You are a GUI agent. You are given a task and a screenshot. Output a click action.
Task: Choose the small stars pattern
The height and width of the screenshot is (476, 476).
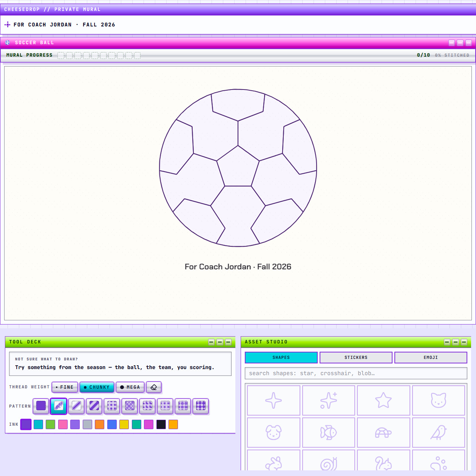[x=165, y=406]
